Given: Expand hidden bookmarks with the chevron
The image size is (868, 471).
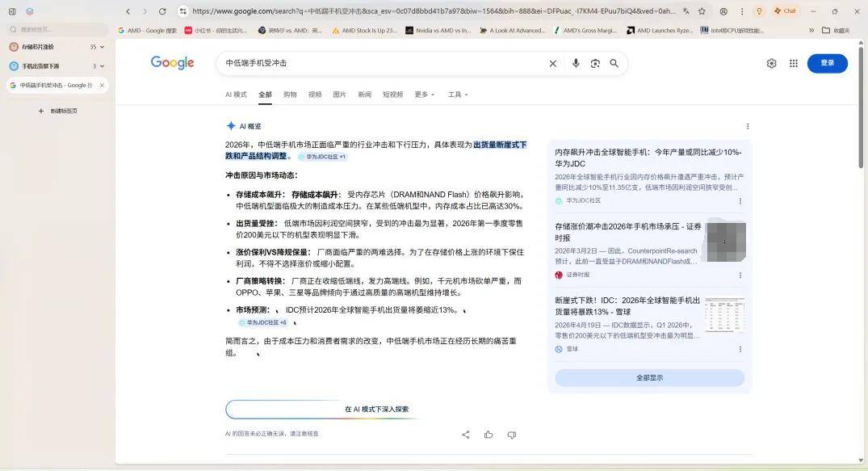Looking at the screenshot, I should tap(812, 30).
